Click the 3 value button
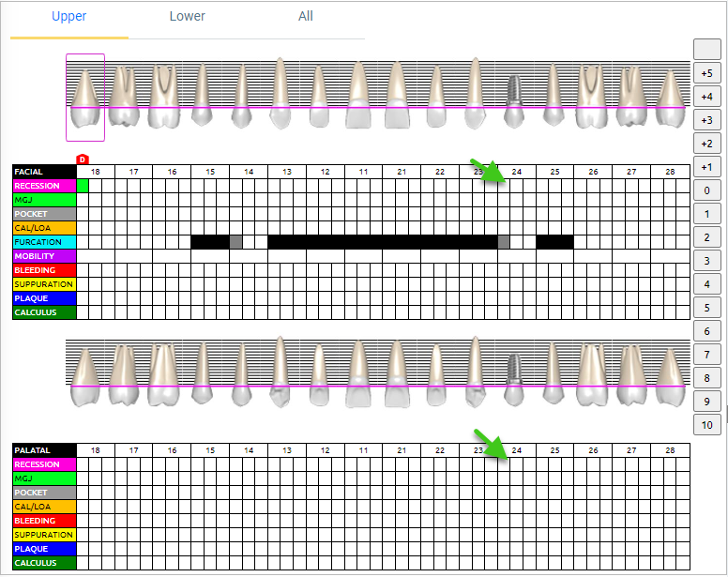This screenshot has height=577, width=728. pyautogui.click(x=706, y=261)
